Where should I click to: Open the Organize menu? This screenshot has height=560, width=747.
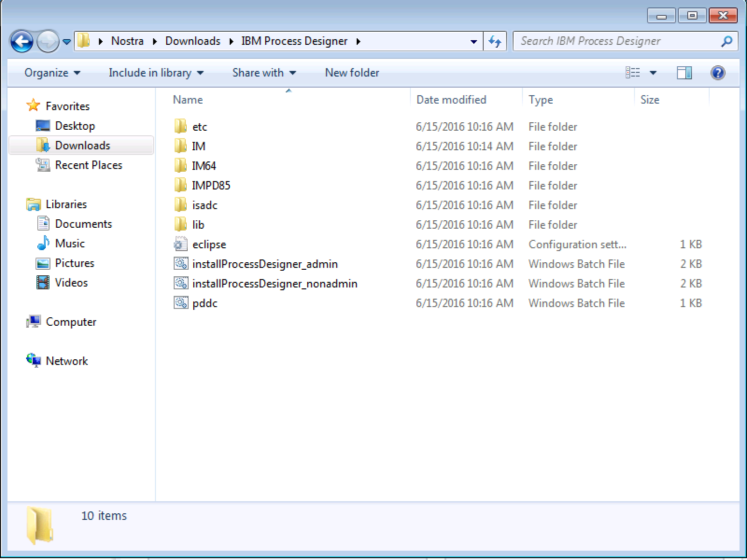coord(52,73)
